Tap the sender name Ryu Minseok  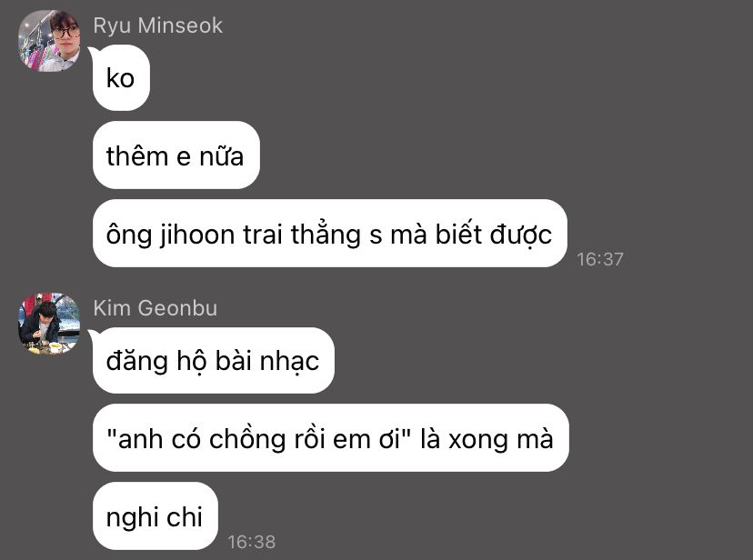pos(157,25)
